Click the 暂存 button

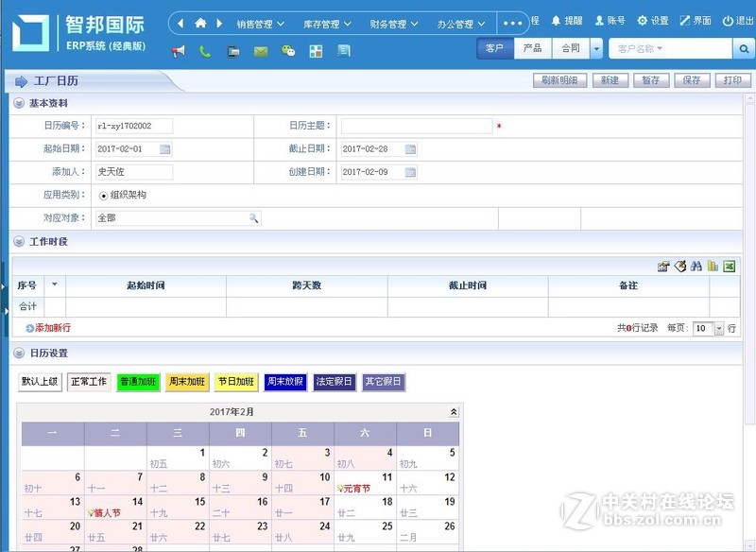(651, 80)
